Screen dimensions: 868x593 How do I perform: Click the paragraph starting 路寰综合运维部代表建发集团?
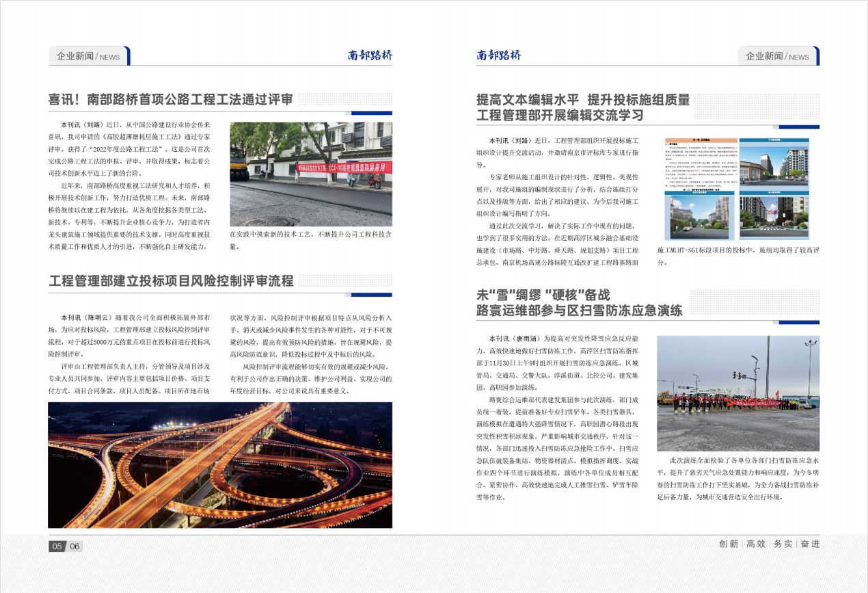tap(558, 447)
